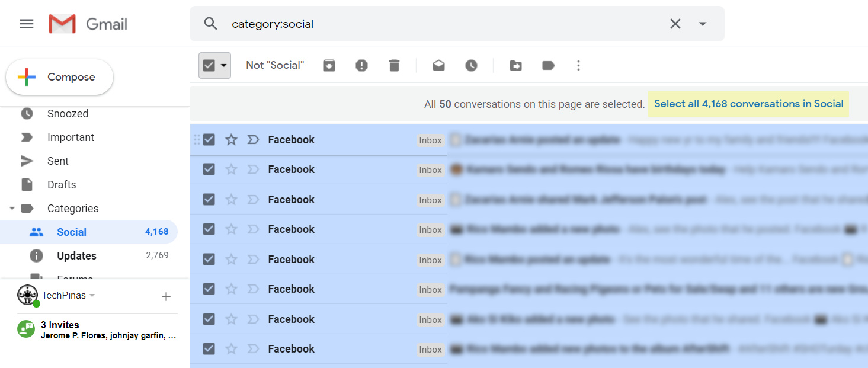The width and height of the screenshot is (868, 368).
Task: Click the Categories label in sidebar
Action: tap(73, 209)
